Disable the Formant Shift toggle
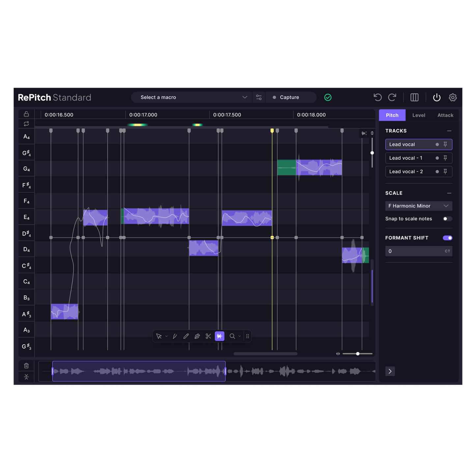The height and width of the screenshot is (476, 476). coord(447,238)
